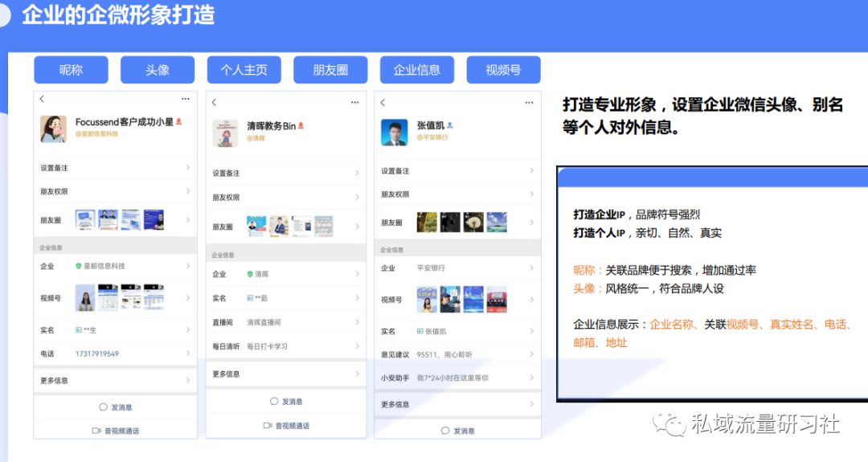
Task: Select the 视频号 tab button
Action: point(503,70)
